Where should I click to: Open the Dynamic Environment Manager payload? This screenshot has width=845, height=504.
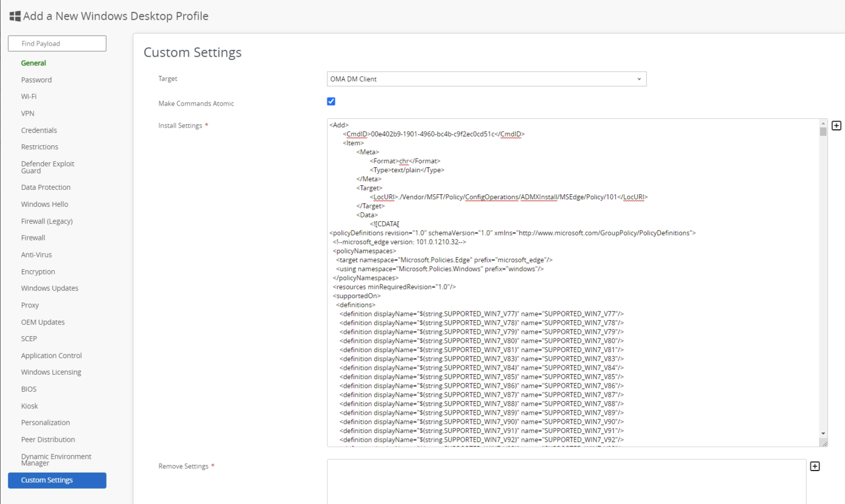(56, 459)
